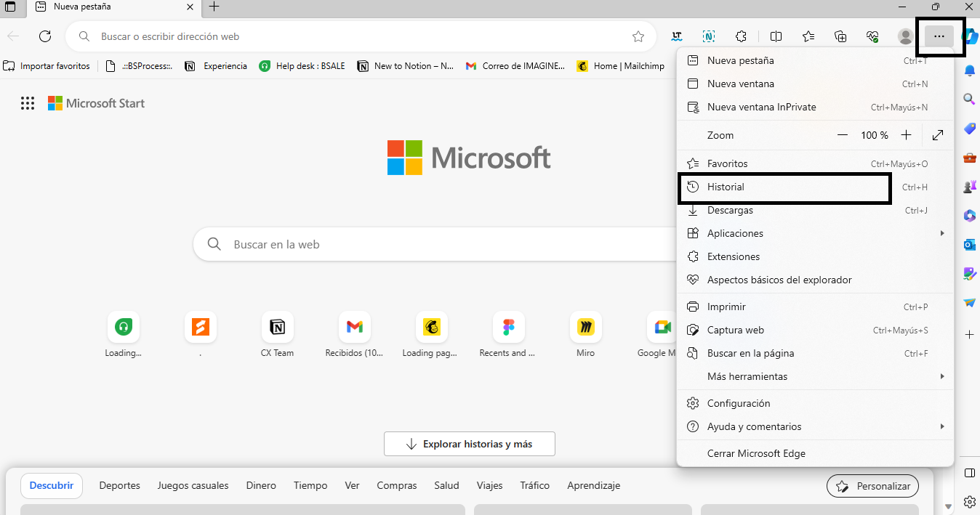Viewport: 980px width, 515px height.
Task: Open the Tools briefcase icon in sidebar
Action: click(970, 158)
